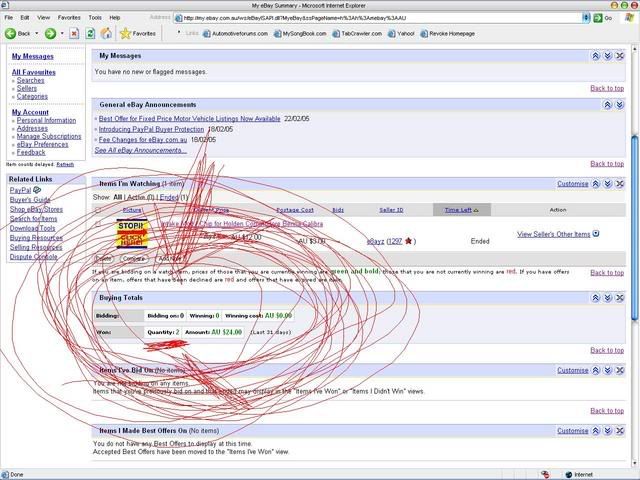The width and height of the screenshot is (640, 480).
Task: Open Automotiveforums.com links bar shortcut
Action: tap(236, 33)
